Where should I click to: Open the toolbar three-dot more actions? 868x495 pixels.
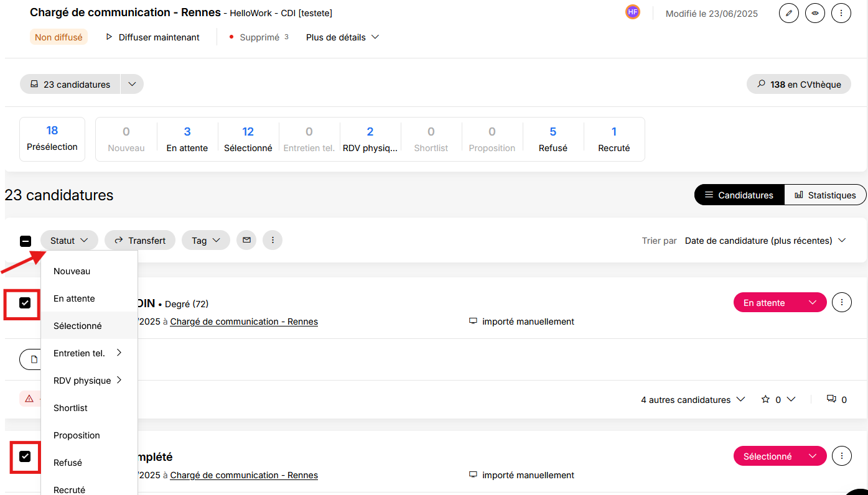[x=273, y=240]
